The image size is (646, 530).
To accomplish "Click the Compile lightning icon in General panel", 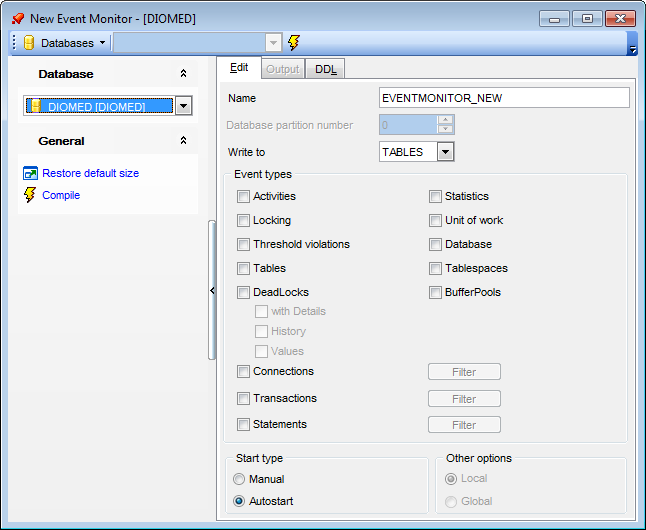I will (x=30, y=195).
